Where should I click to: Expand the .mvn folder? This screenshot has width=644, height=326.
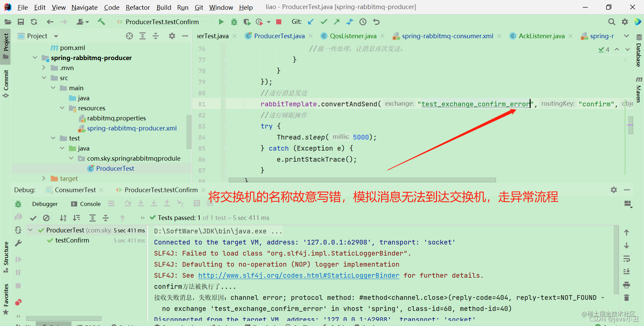44,68
